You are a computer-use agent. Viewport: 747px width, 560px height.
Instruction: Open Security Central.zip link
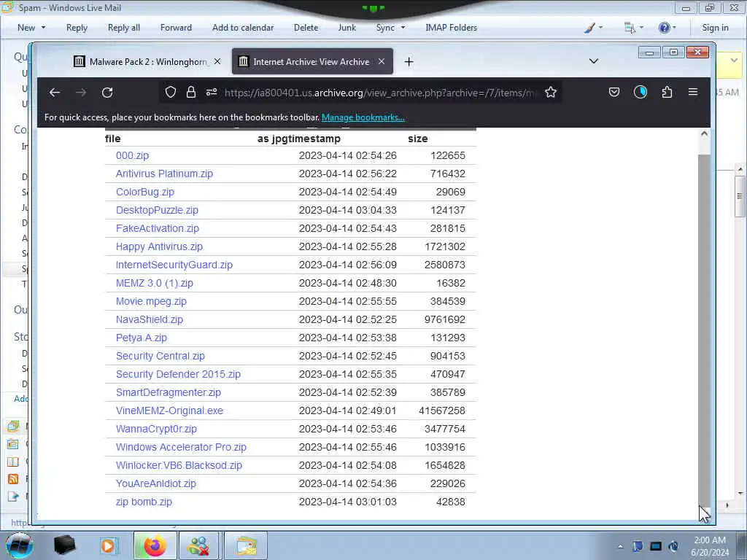click(160, 356)
